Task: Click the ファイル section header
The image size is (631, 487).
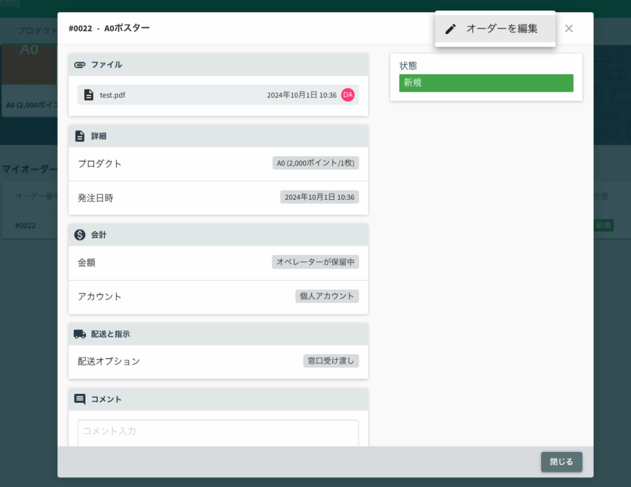Action: (218, 65)
